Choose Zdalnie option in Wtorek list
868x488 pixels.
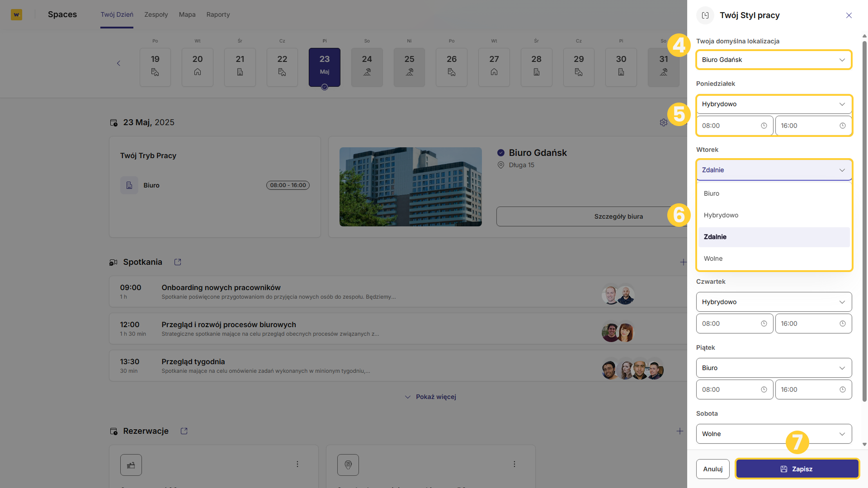pyautogui.click(x=774, y=237)
